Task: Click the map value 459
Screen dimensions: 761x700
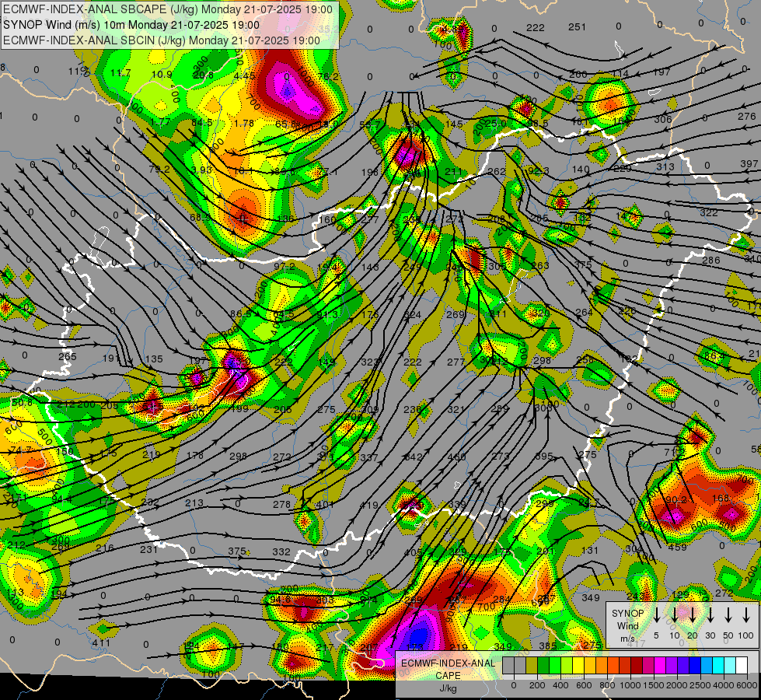Action: (678, 547)
